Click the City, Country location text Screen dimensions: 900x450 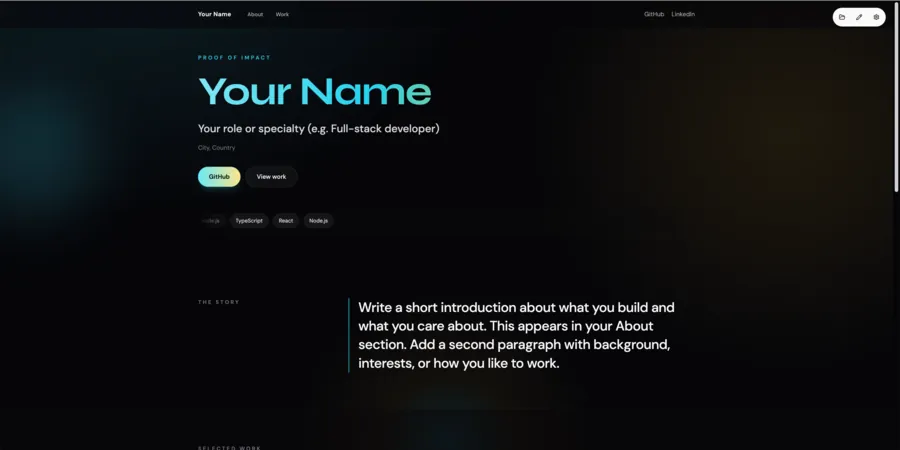(x=216, y=148)
